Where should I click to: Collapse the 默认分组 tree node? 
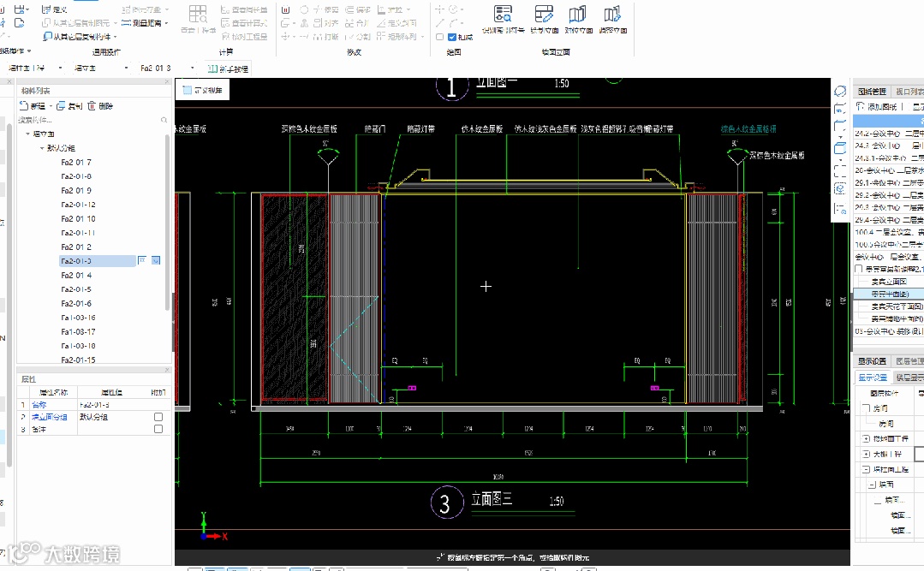tap(42, 148)
